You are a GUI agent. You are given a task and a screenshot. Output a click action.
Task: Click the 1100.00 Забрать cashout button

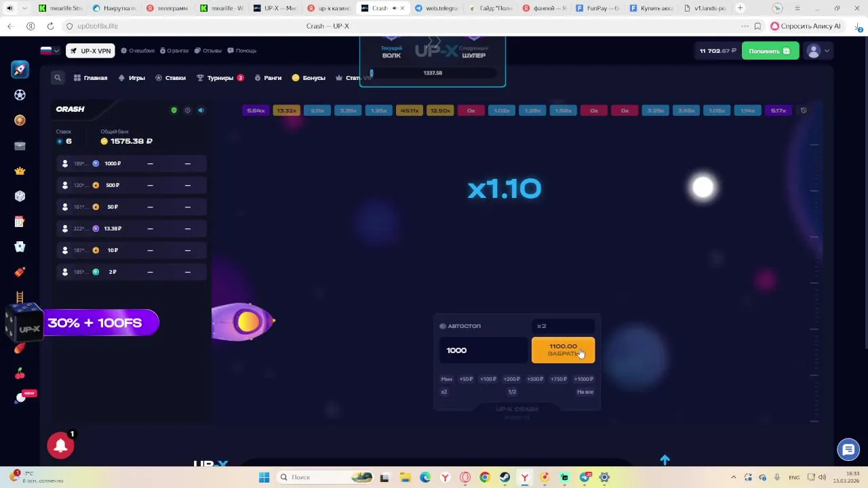(563, 350)
